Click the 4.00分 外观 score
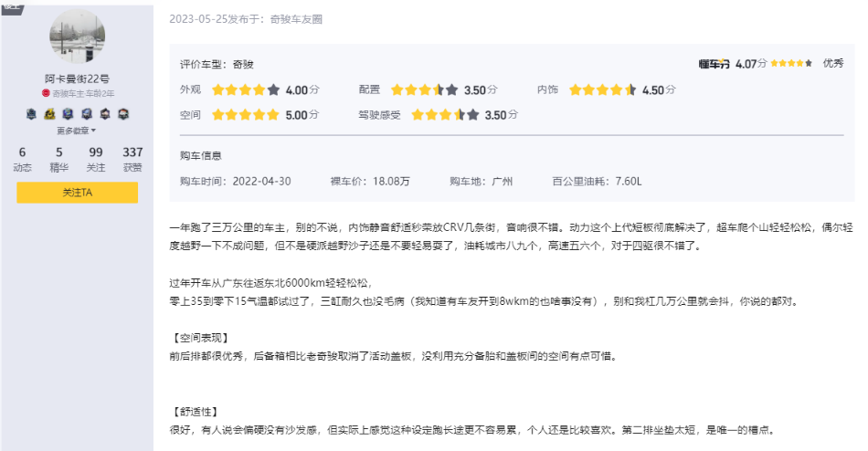 click(302, 89)
